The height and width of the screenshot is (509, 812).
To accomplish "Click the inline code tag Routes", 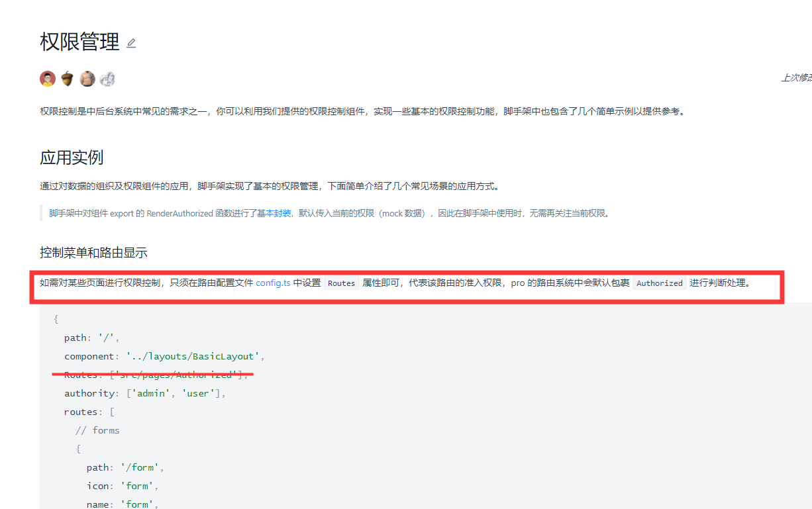I will [x=341, y=283].
